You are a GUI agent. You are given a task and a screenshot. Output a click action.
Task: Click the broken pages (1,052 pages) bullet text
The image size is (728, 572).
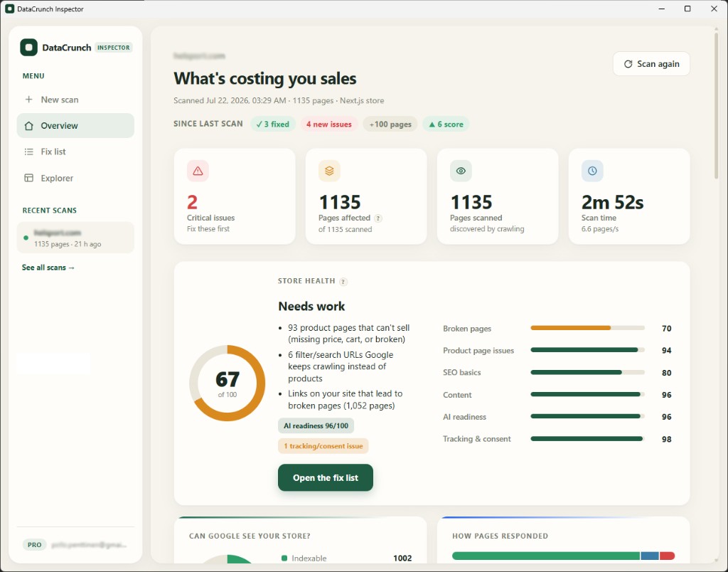(x=345, y=400)
